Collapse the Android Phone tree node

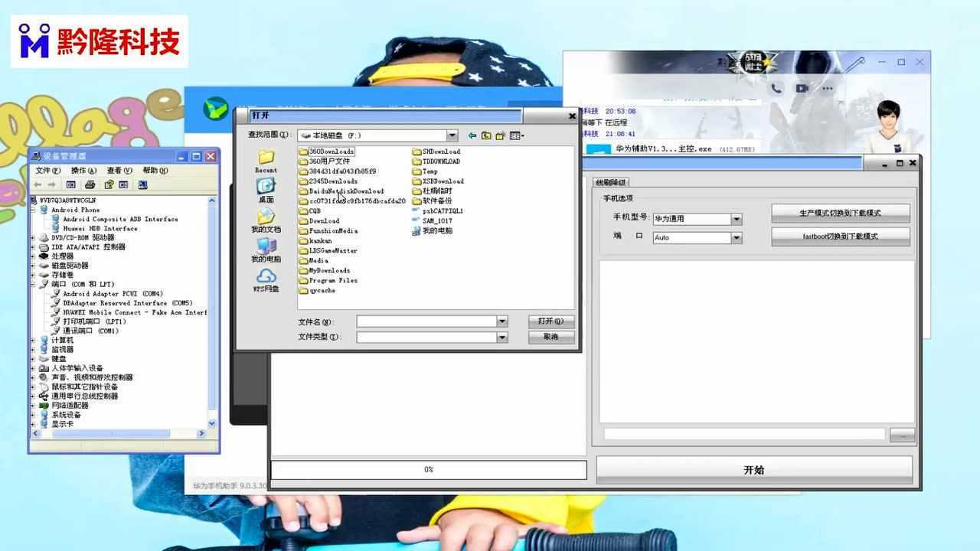[x=33, y=210]
